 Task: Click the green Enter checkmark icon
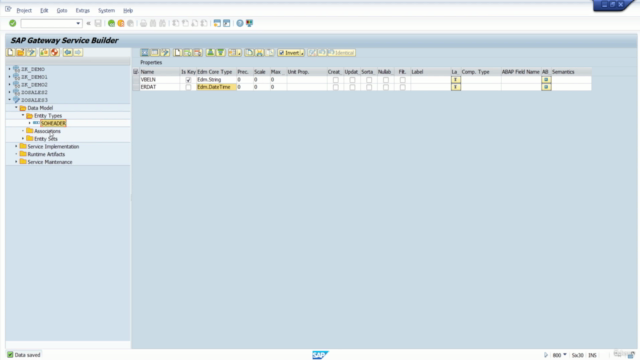coord(13,23)
